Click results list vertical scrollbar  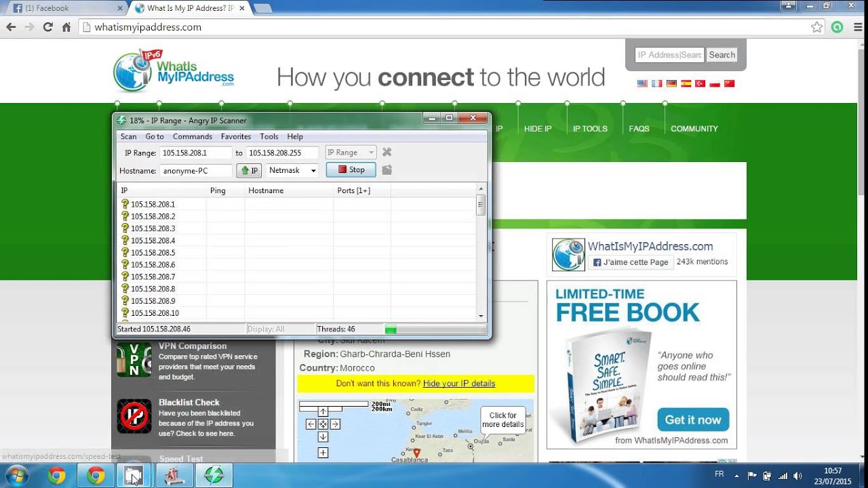(x=481, y=252)
